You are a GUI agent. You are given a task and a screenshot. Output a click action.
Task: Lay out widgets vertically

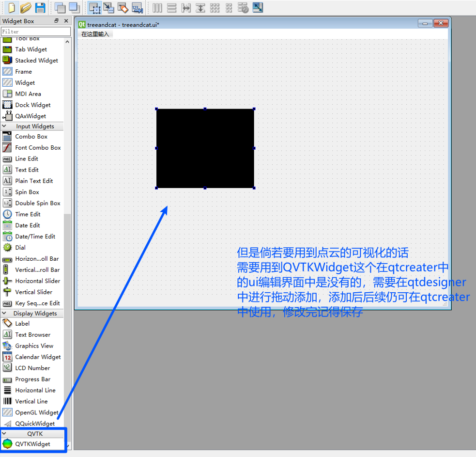coord(172,8)
